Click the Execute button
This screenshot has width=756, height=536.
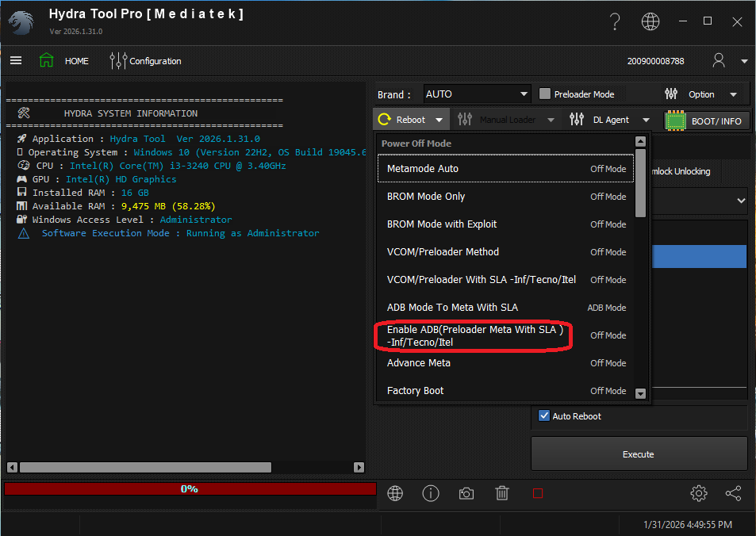point(639,454)
